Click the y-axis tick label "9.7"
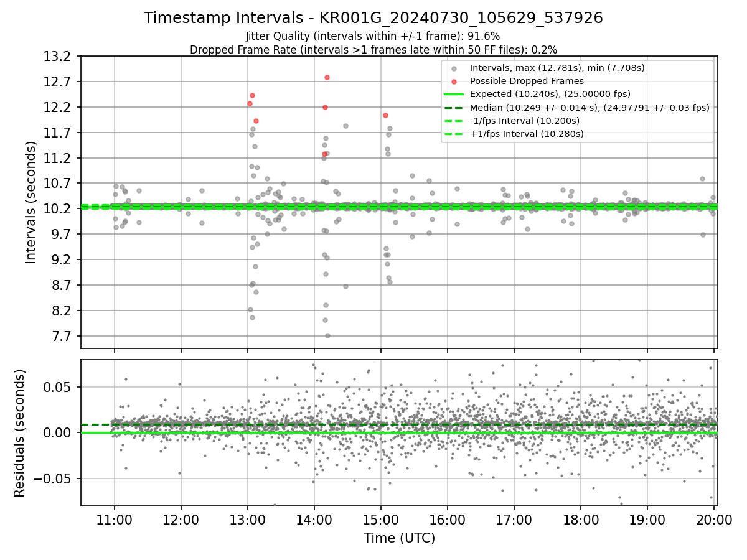Screen dimensions: 747x560 [60, 235]
